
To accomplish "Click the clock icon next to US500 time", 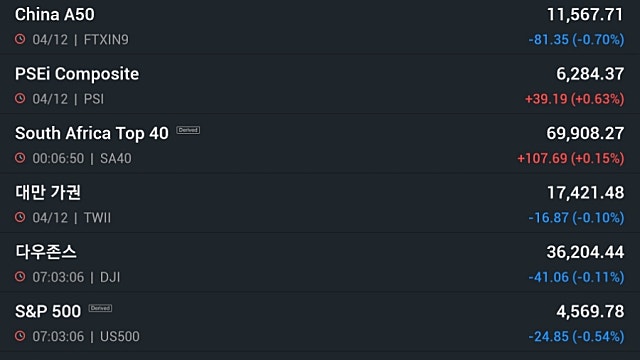I will pyautogui.click(x=20, y=336).
